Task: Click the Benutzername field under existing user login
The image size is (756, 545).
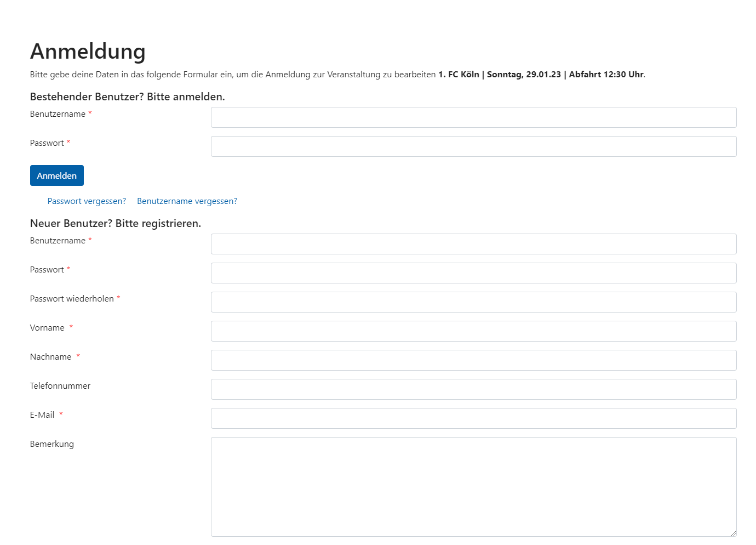Action: 473,117
